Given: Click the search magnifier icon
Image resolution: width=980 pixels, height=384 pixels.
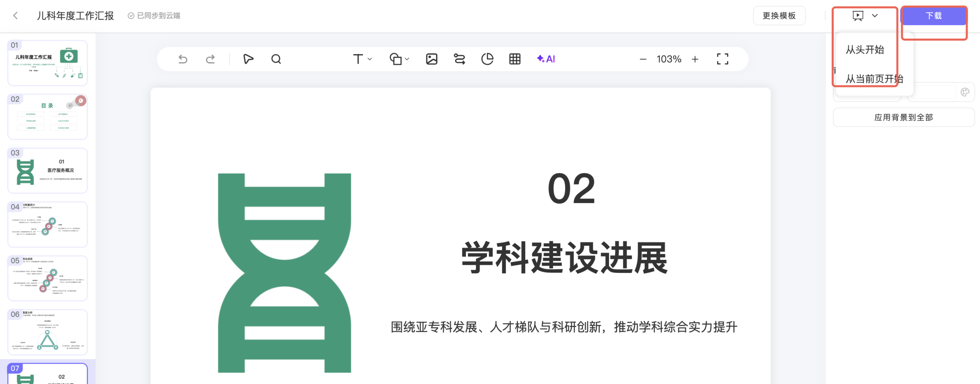Looking at the screenshot, I should tap(276, 59).
